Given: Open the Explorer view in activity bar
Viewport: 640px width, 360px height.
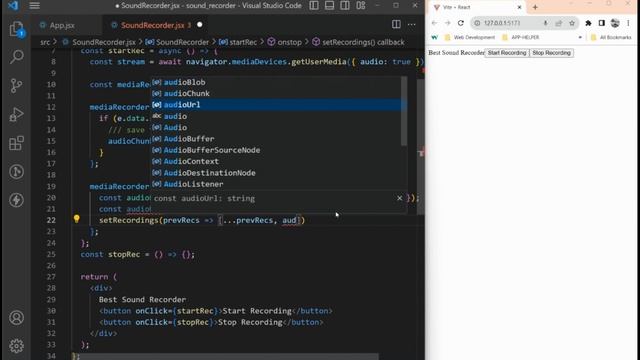Looking at the screenshot, I should [x=16, y=29].
